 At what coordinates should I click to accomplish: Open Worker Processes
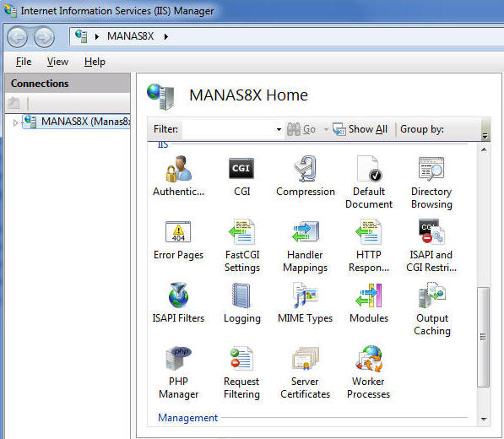pos(368,372)
